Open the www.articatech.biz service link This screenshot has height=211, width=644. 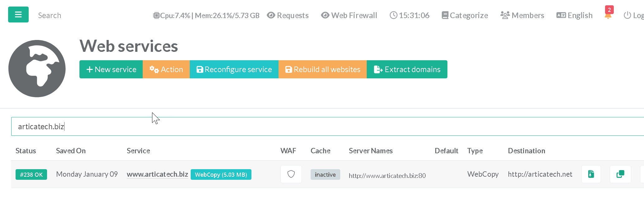157,174
